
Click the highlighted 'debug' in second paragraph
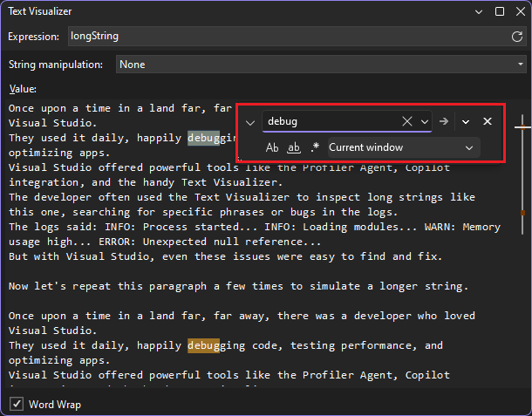(x=203, y=345)
